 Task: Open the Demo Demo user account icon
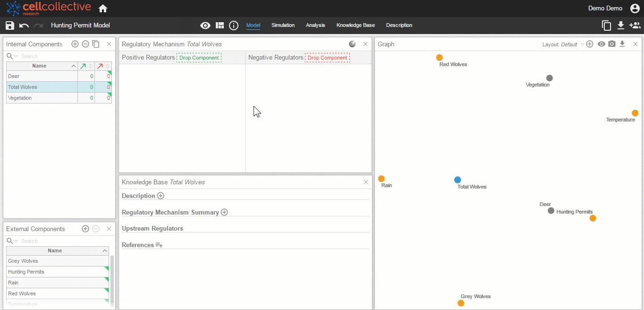point(635,9)
